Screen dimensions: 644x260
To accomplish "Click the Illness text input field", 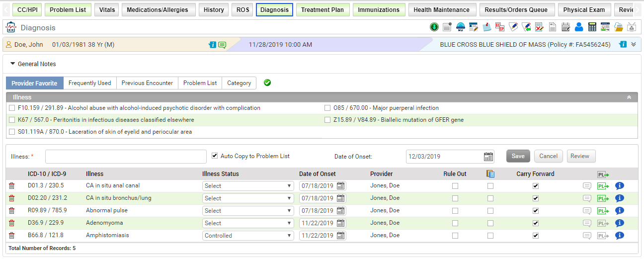I will tap(126, 157).
